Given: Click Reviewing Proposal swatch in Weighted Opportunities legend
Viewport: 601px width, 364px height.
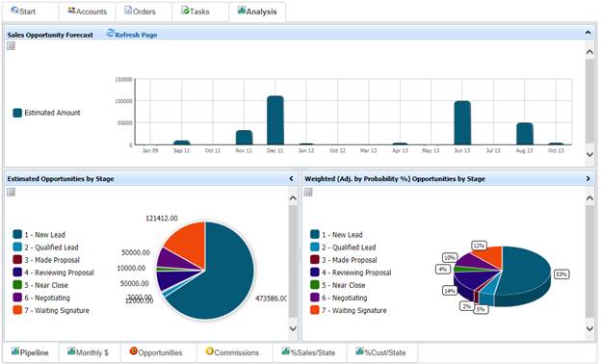Looking at the screenshot, I should coord(315,273).
